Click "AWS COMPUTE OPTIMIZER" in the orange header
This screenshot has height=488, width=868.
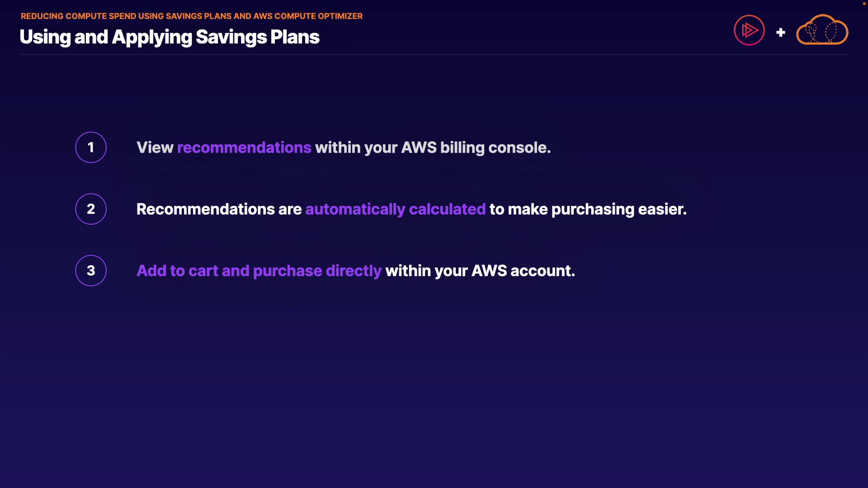coord(308,16)
